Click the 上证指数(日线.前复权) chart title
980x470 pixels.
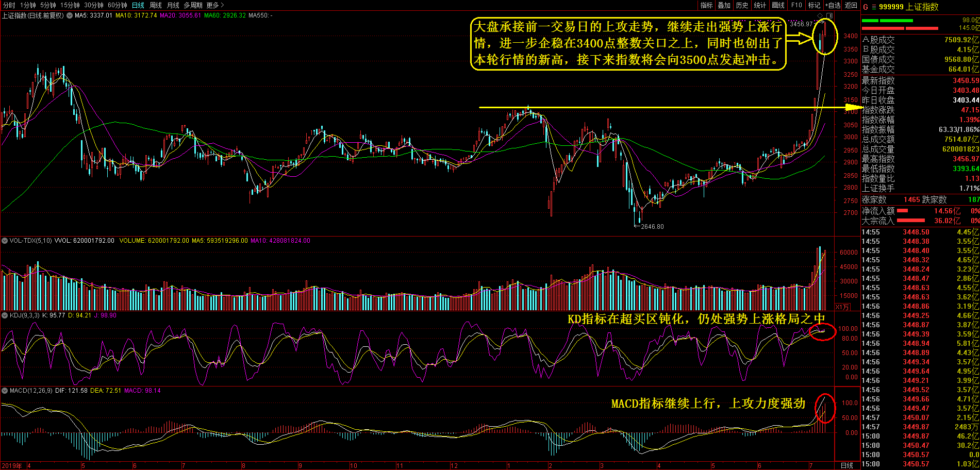33,15
